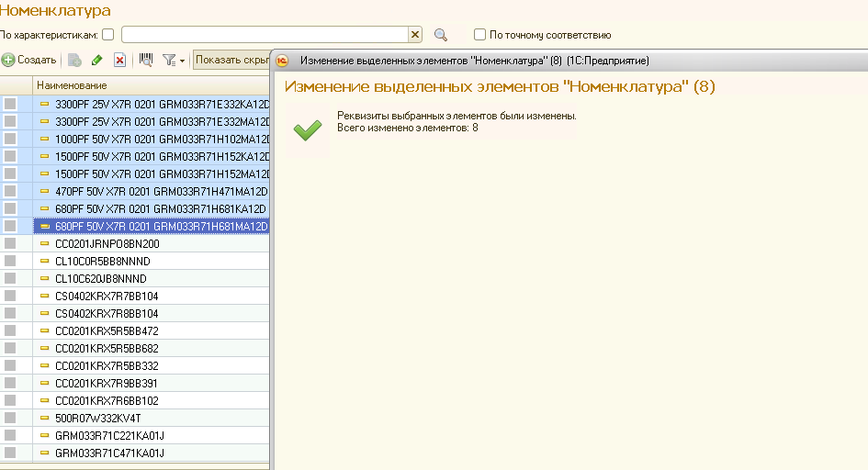Click the red X delete mark icon
Screen dimensions: 868x470
tap(119, 60)
